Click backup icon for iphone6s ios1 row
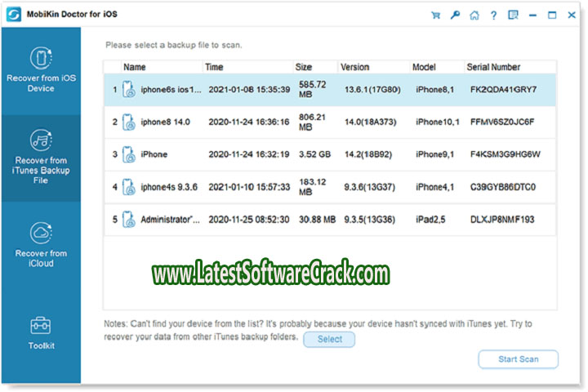This screenshot has height=392, width=588. pyautogui.click(x=129, y=89)
